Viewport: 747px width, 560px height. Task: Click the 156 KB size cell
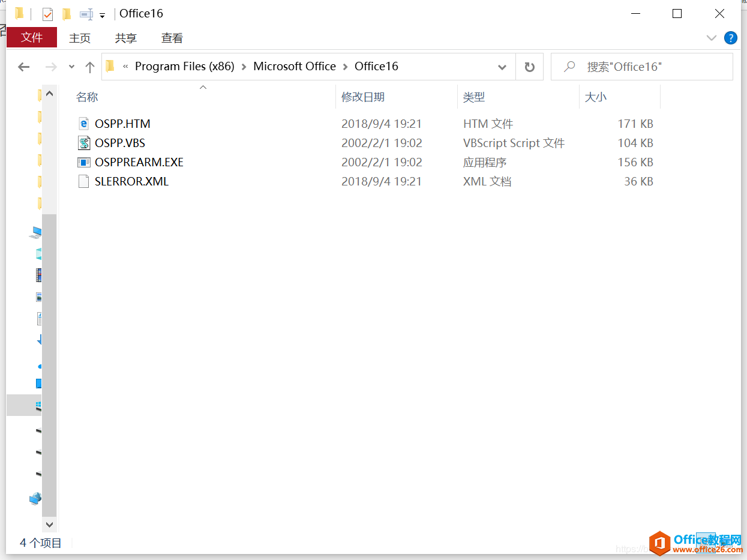[x=635, y=162]
